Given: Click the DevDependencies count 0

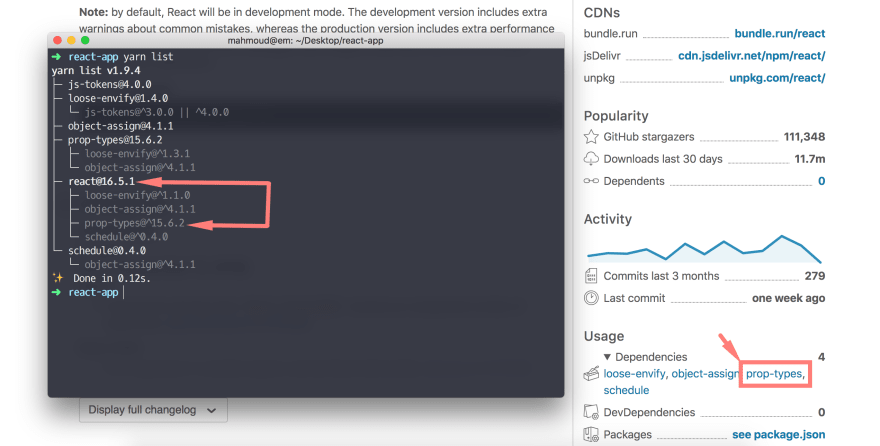Looking at the screenshot, I should coord(822,412).
